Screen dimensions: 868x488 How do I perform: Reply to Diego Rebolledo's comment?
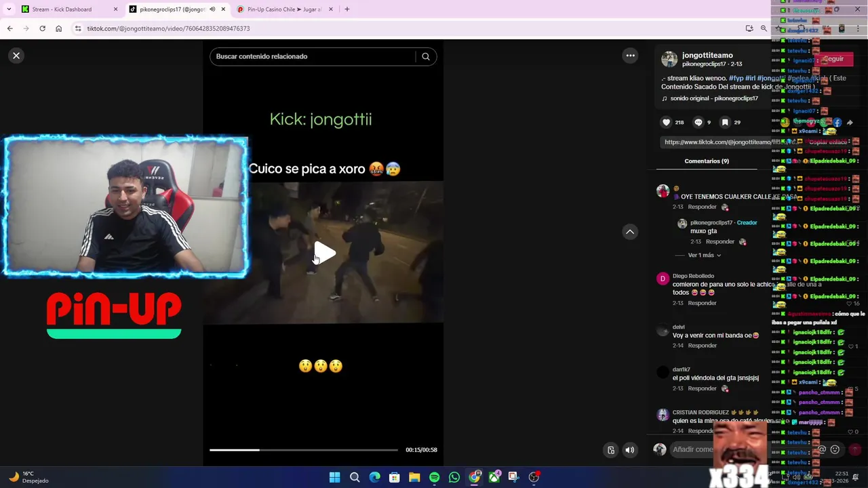coord(702,303)
